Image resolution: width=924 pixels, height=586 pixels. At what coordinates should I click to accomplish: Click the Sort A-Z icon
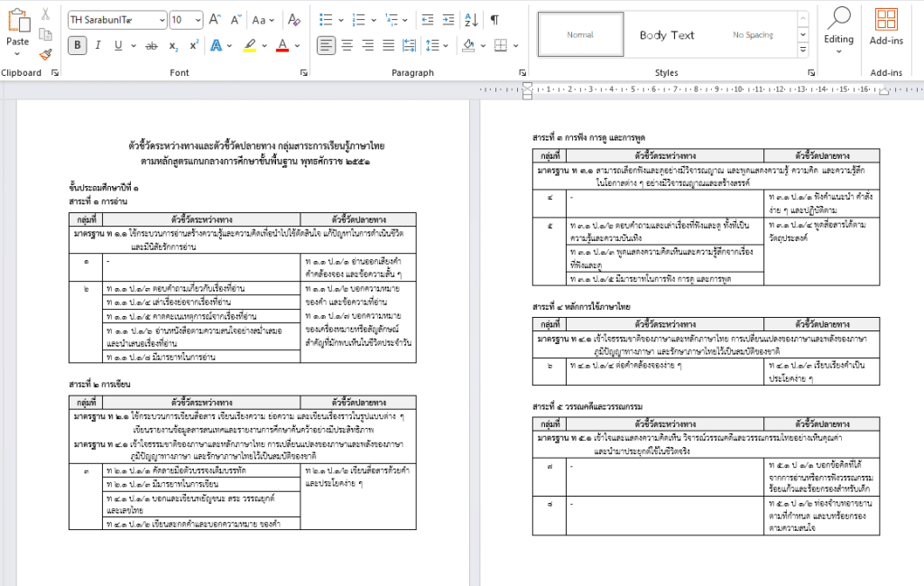471,20
